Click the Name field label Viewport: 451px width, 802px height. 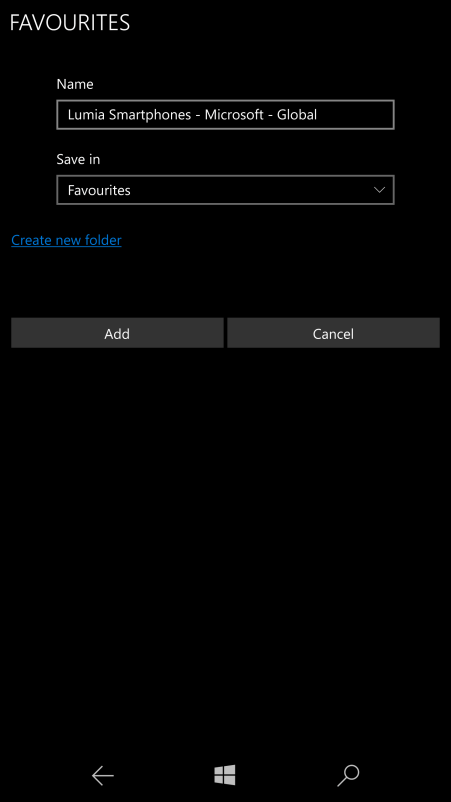(75, 84)
